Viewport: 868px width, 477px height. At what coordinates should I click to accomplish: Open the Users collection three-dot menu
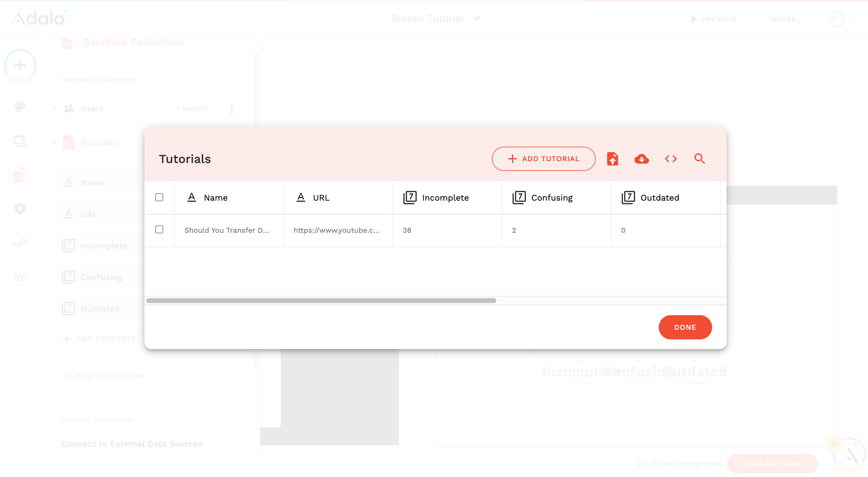pos(231,108)
